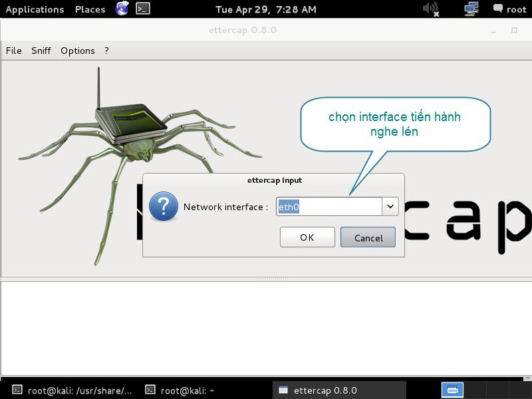Open the ? help menu
The width and height of the screenshot is (532, 399).
106,51
